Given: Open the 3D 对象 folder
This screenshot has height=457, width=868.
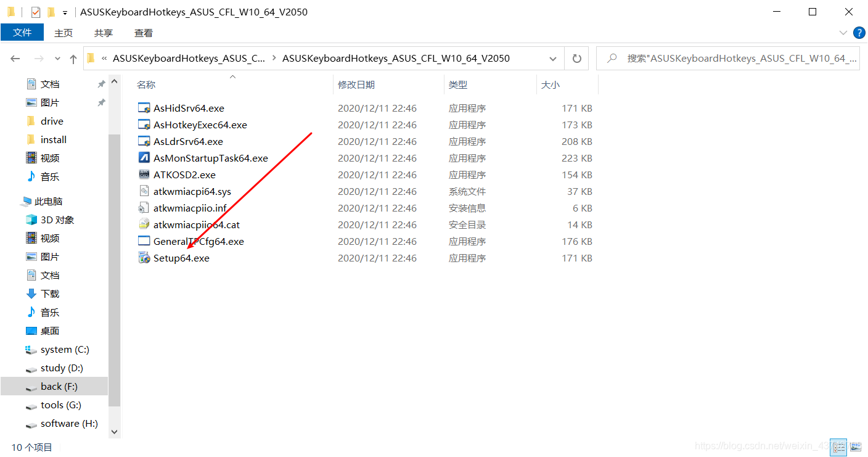Looking at the screenshot, I should tap(57, 220).
